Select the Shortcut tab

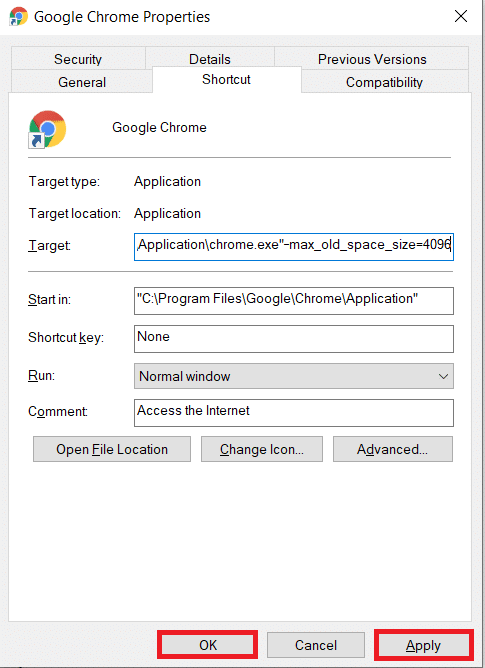pyautogui.click(x=226, y=80)
